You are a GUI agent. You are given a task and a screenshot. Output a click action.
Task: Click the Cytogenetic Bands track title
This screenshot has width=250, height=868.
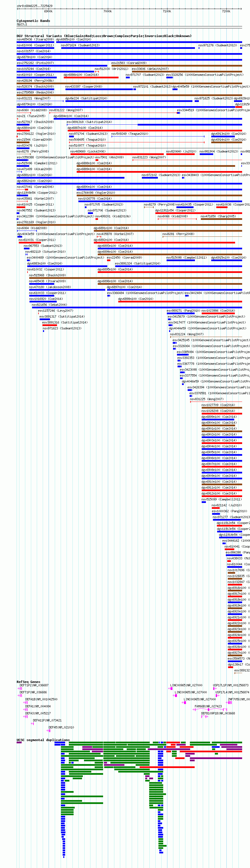coord(33,21)
